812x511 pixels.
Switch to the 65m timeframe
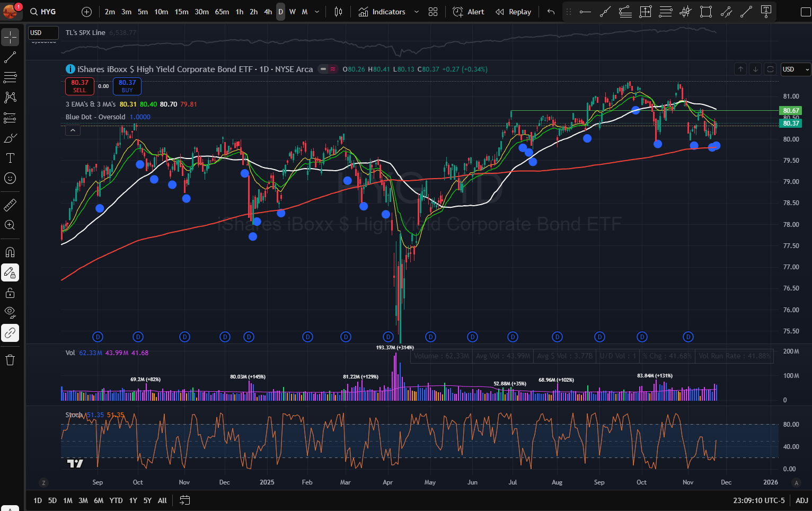pos(222,12)
